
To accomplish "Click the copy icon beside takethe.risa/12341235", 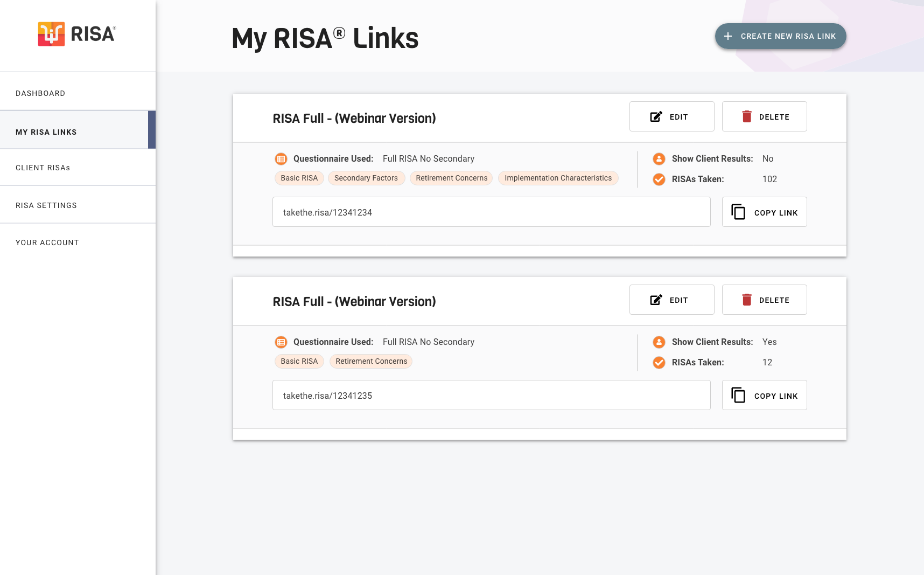I will [738, 395].
